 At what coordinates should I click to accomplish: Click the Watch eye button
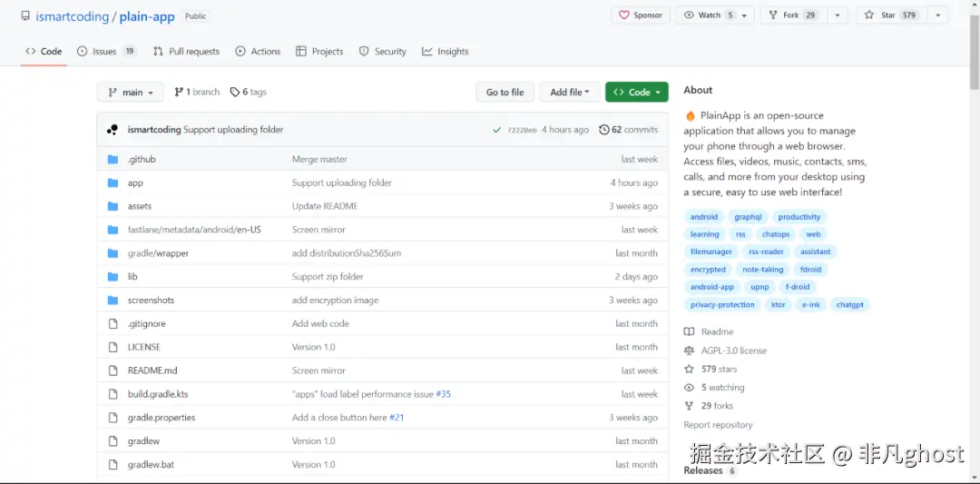[707, 15]
